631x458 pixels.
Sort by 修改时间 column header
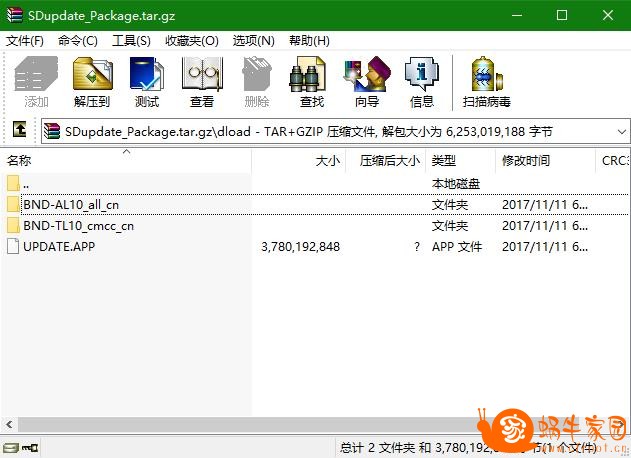click(x=546, y=161)
